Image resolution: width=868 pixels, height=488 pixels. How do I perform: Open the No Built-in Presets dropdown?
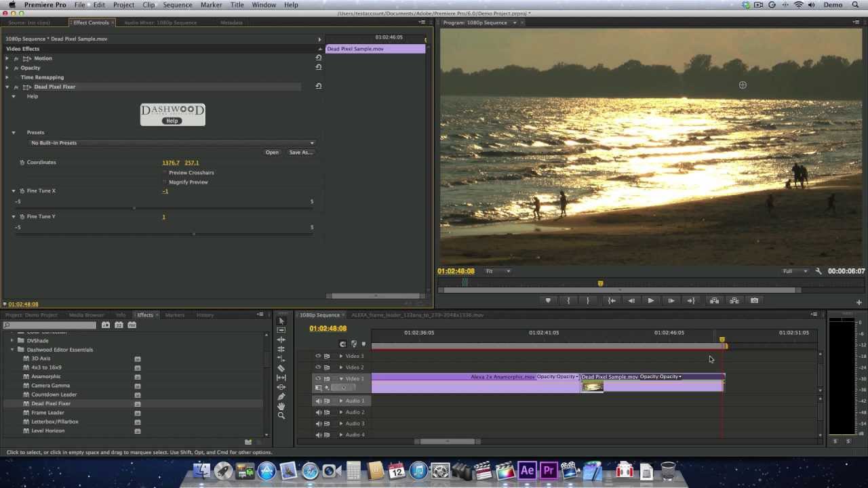click(x=172, y=143)
